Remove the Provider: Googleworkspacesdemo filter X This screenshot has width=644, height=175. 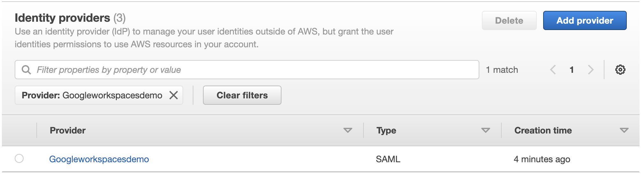[x=174, y=95]
